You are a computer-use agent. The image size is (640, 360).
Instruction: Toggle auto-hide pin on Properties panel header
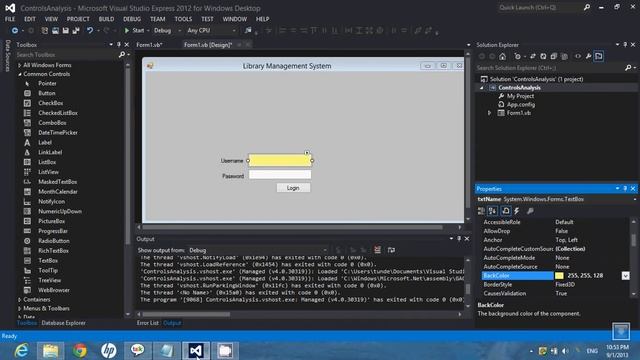pos(625,189)
